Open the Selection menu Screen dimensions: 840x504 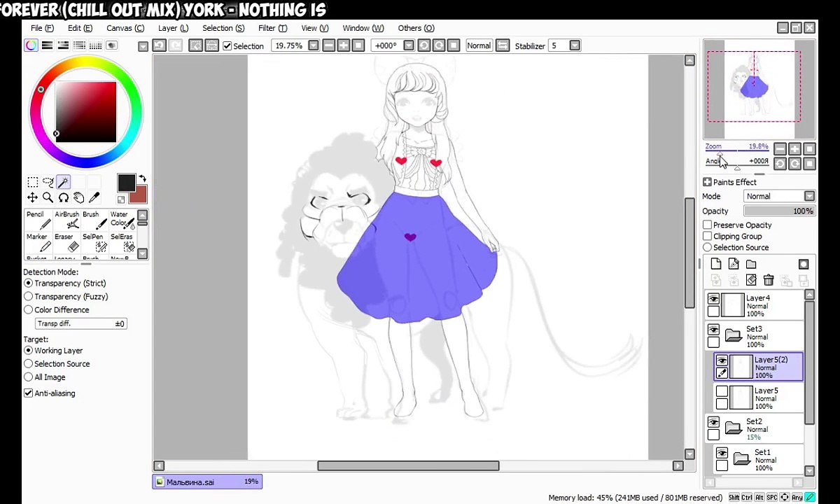tap(223, 28)
